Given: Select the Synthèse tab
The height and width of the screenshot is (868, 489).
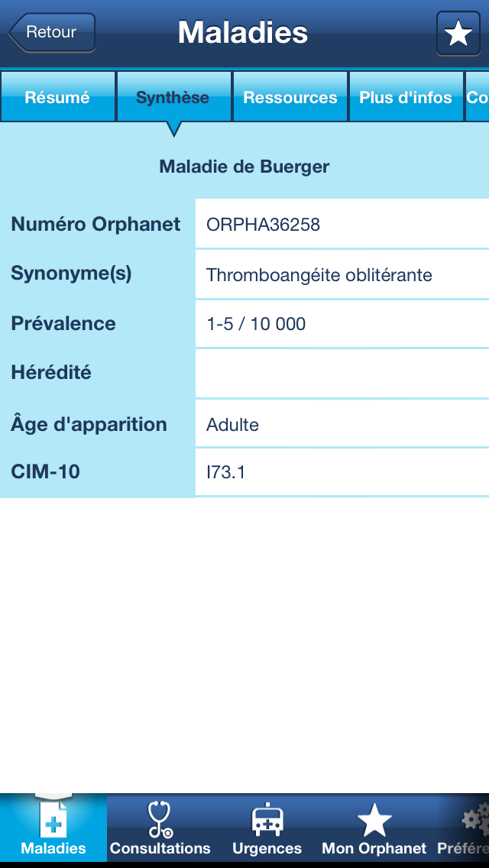Looking at the screenshot, I should (x=173, y=97).
